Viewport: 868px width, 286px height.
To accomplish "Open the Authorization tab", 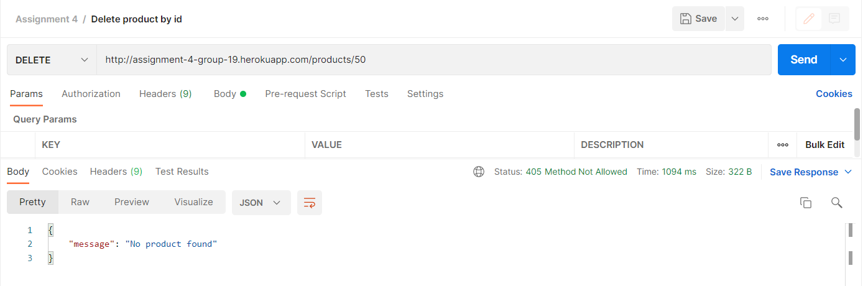I will pos(91,94).
